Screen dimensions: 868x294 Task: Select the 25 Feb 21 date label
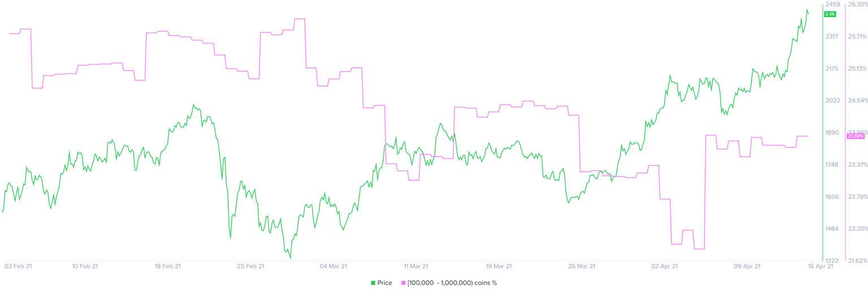point(250,266)
